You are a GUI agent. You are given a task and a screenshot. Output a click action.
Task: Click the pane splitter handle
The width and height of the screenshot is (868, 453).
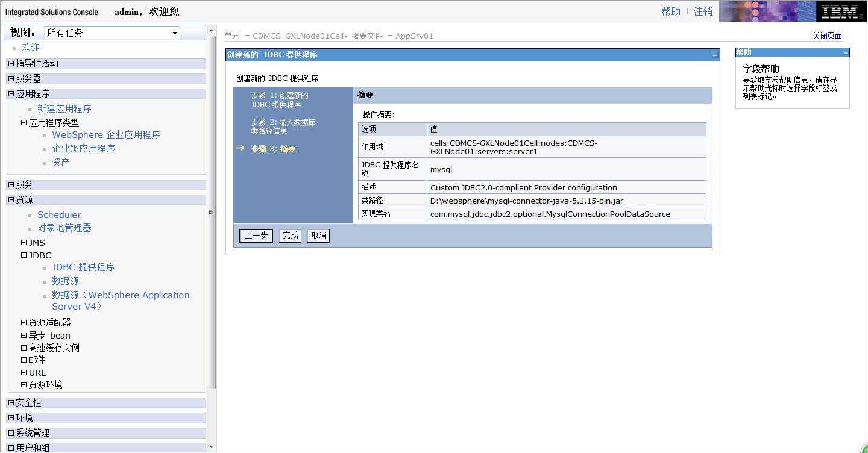point(212,211)
